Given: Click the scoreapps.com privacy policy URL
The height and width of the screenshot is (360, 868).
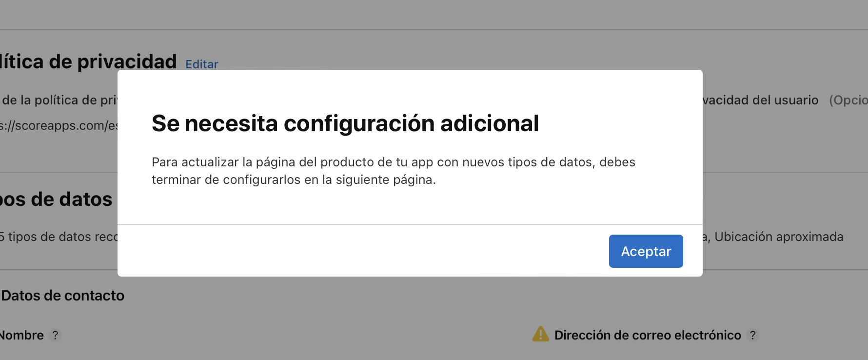Looking at the screenshot, I should pos(59,125).
